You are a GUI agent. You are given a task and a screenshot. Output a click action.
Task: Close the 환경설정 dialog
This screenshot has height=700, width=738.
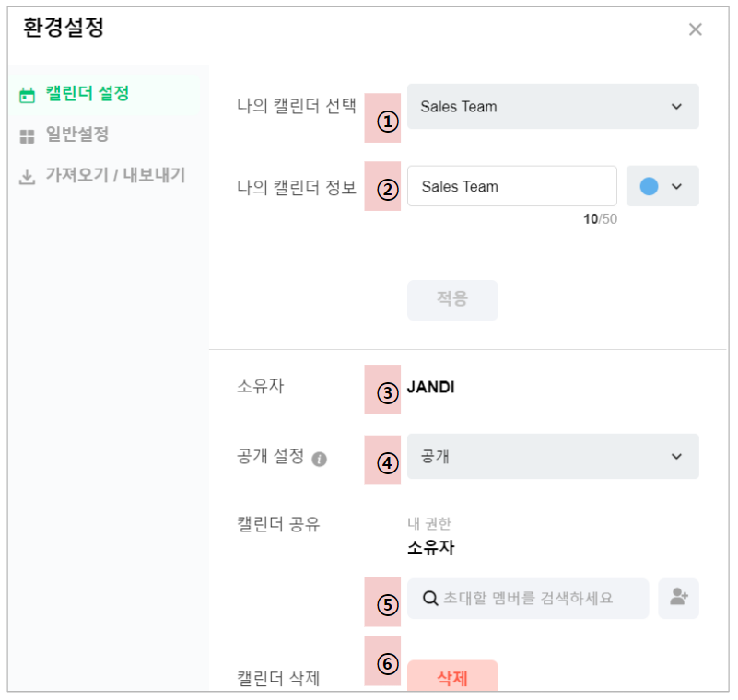click(696, 29)
